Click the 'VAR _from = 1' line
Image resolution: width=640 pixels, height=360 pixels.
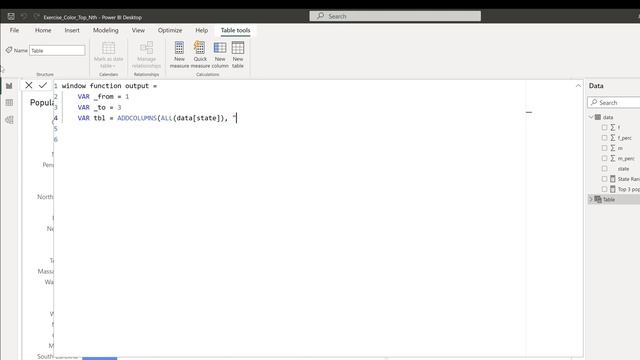(x=103, y=96)
